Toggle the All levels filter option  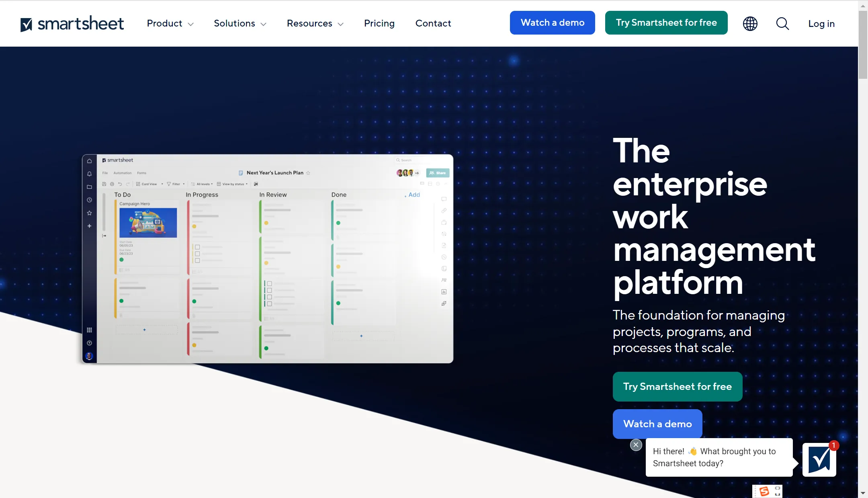[x=201, y=184]
